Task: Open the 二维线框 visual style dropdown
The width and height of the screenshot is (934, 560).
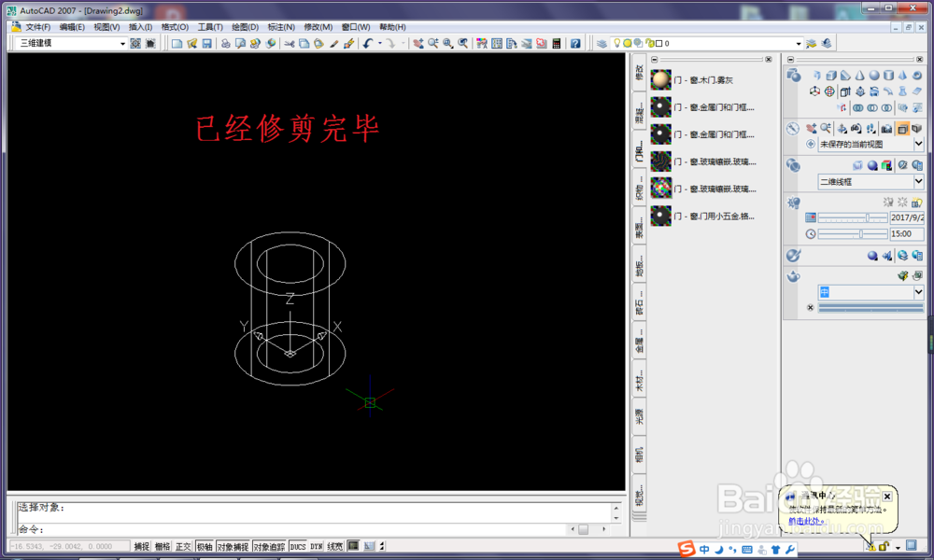Action: click(918, 181)
